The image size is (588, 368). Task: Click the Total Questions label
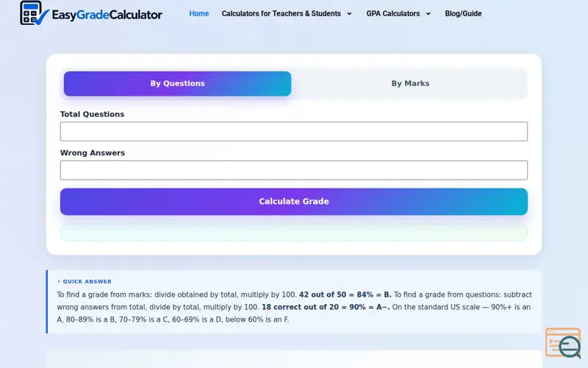[x=93, y=114]
